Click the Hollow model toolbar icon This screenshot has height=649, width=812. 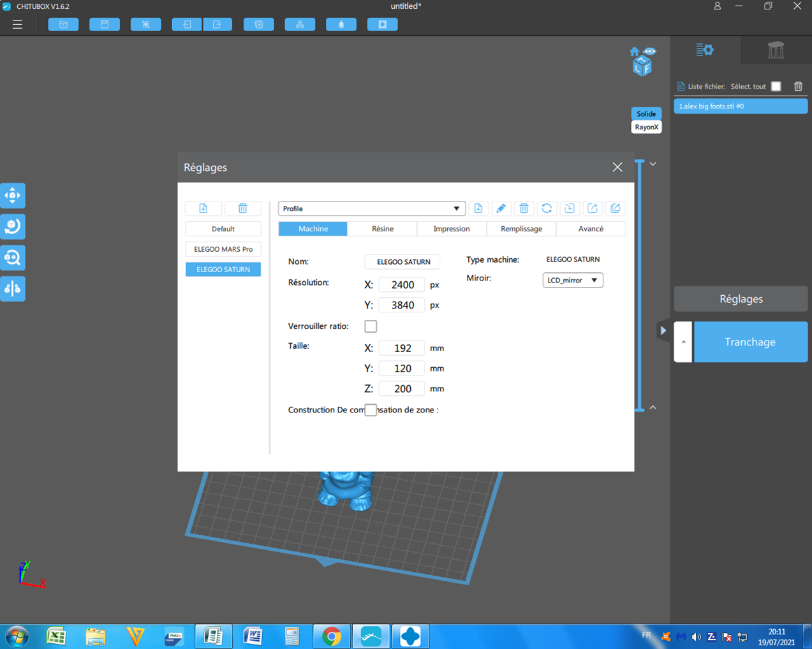pyautogui.click(x=341, y=24)
